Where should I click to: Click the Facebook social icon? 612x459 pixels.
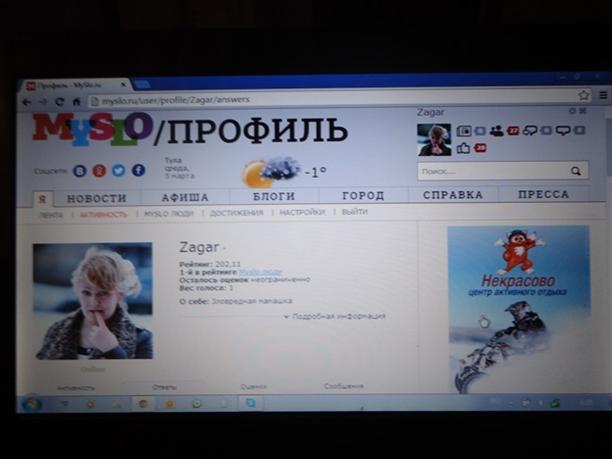coord(138,171)
